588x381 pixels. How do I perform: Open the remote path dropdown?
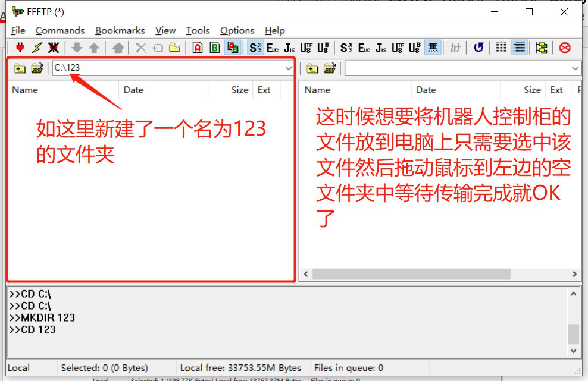pos(574,68)
